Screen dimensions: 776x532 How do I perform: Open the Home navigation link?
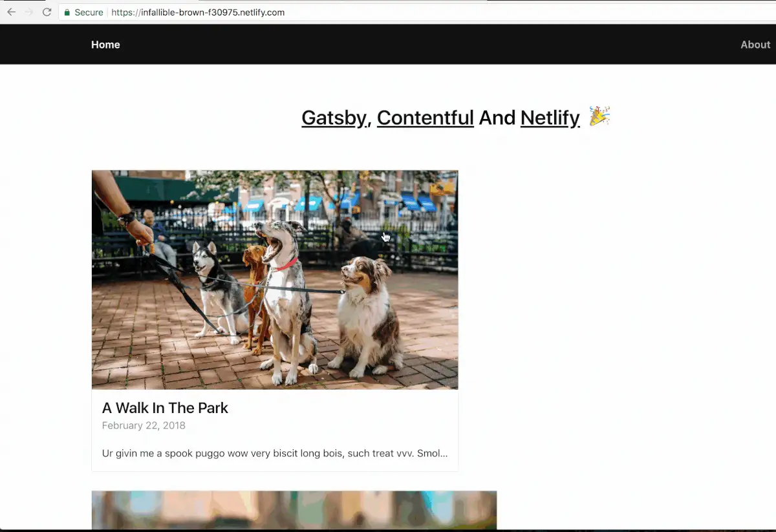[105, 45]
